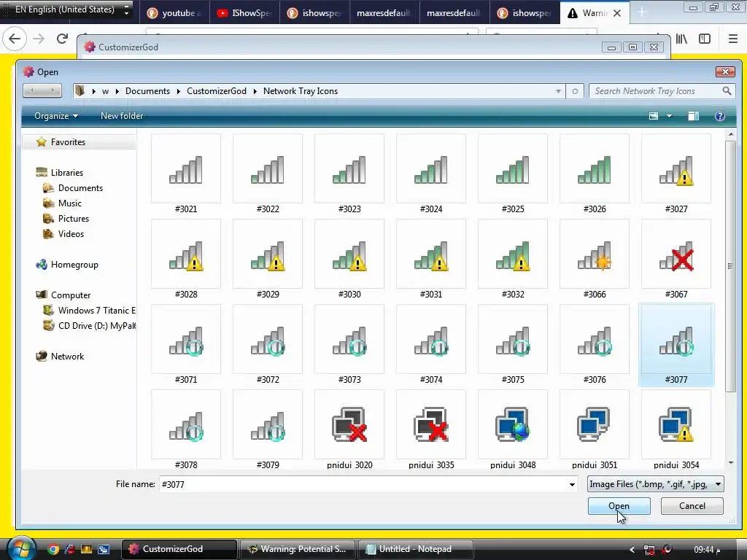
Task: Switch to the IShowSpeed YouTube browser tab
Action: pyautogui.click(x=244, y=13)
